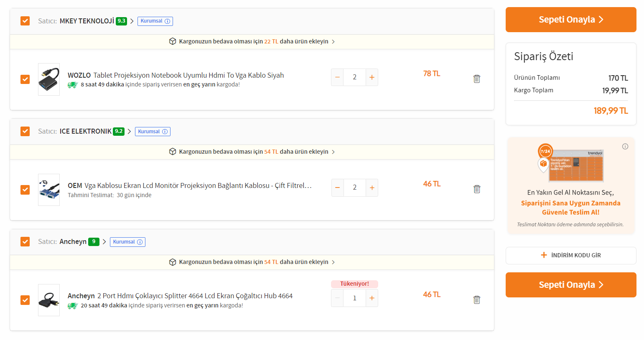Screen dimensions: 644x340
Task: Click the box icon in MKEY shipping notice
Action: click(173, 41)
